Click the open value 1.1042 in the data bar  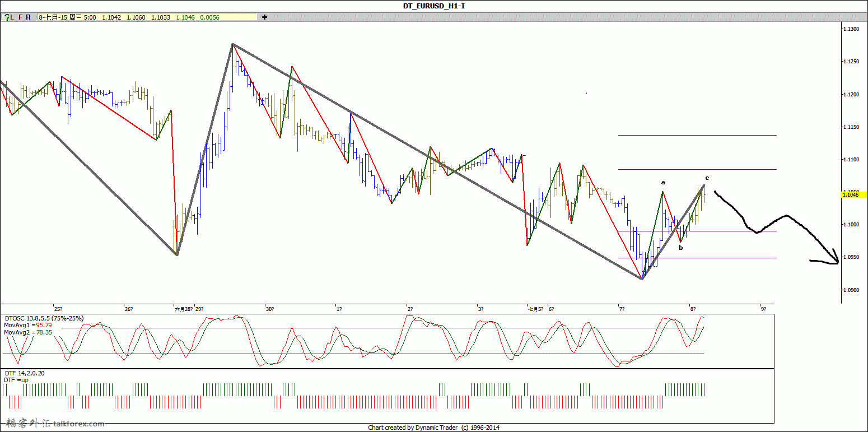click(111, 17)
